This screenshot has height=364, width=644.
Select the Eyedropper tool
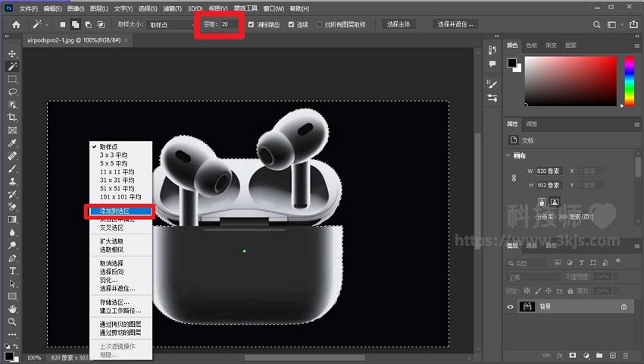coord(12,143)
